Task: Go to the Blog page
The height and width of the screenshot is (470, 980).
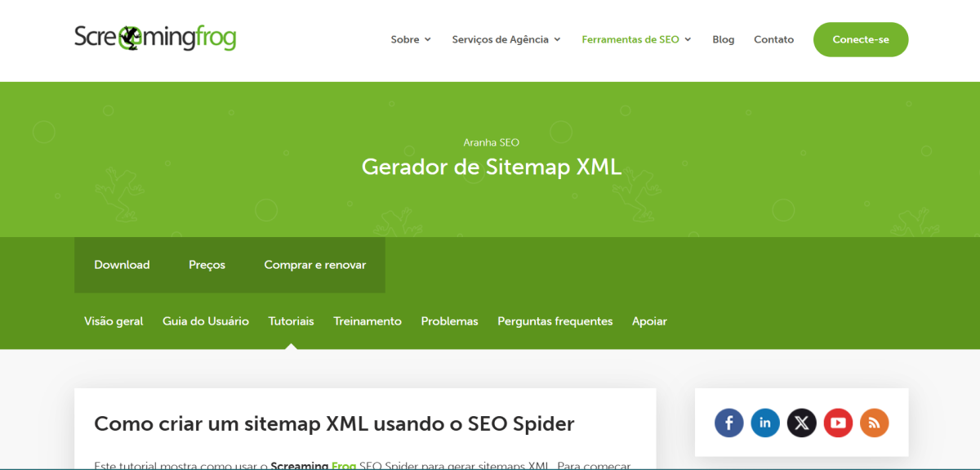Action: (x=723, y=39)
